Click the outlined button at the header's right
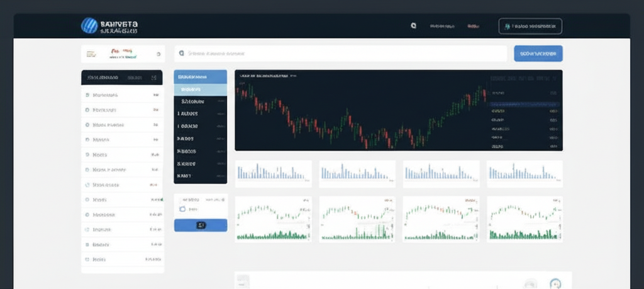 coord(530,26)
